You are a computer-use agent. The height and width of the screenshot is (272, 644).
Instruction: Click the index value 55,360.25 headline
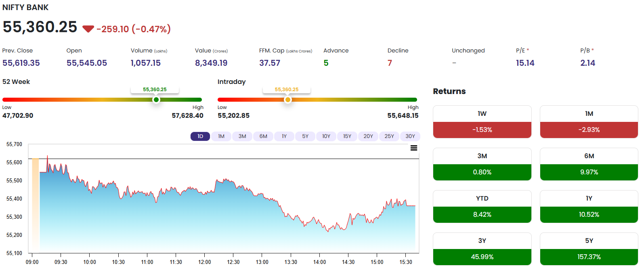point(40,27)
